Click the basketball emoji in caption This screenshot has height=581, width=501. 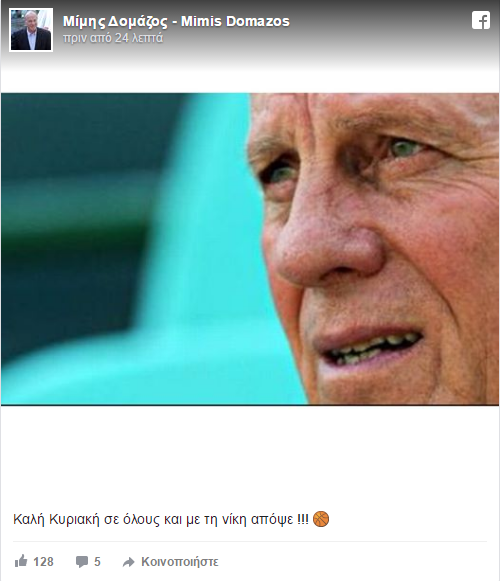point(321,519)
